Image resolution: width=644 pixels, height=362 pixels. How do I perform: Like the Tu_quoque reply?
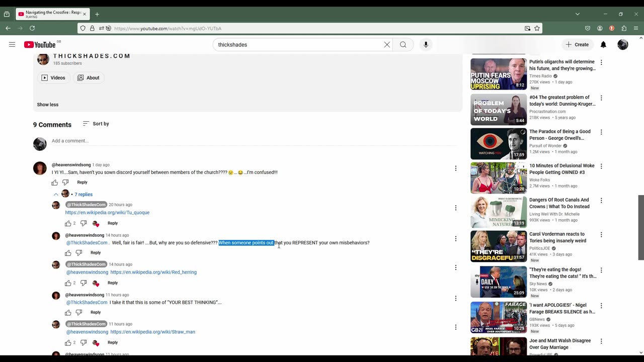click(x=68, y=223)
